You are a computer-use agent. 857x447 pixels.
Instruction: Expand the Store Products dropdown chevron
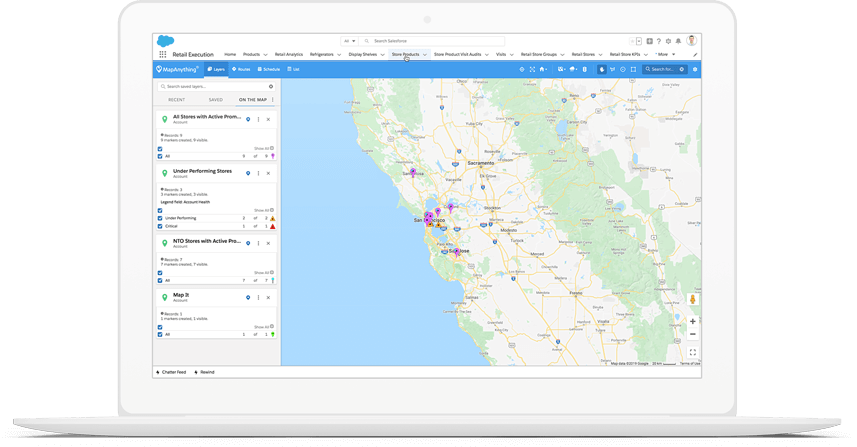[x=425, y=55]
